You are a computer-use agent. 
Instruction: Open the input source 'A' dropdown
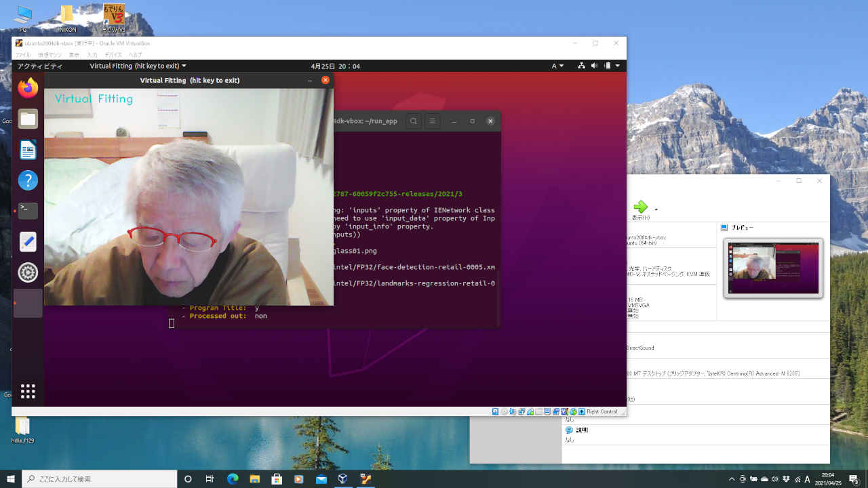(557, 66)
